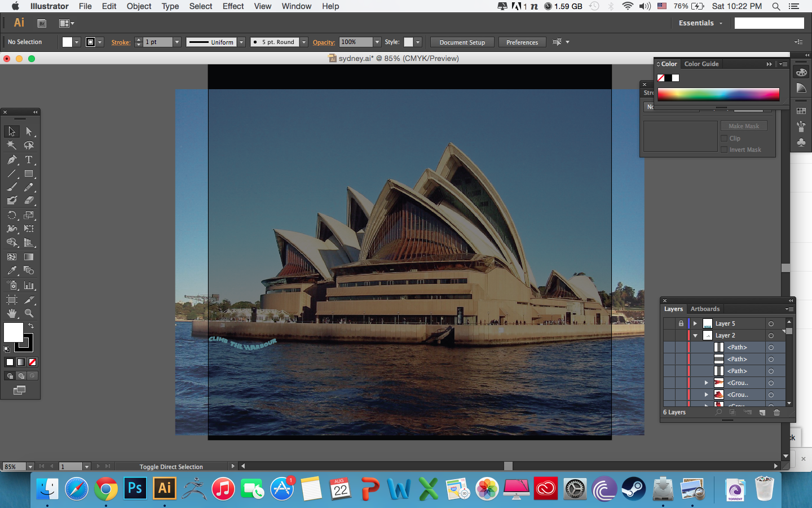Pick a color from spectrum bar
This screenshot has height=508, width=812.
[x=718, y=94]
